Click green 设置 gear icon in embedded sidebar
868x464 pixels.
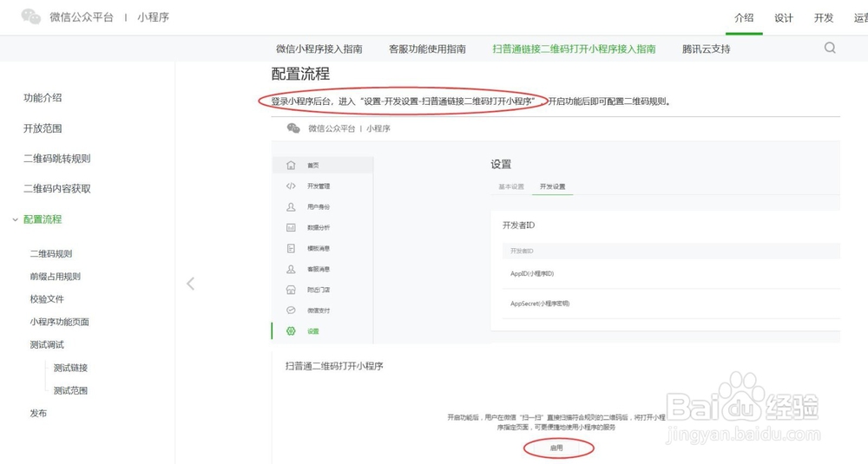click(x=291, y=330)
